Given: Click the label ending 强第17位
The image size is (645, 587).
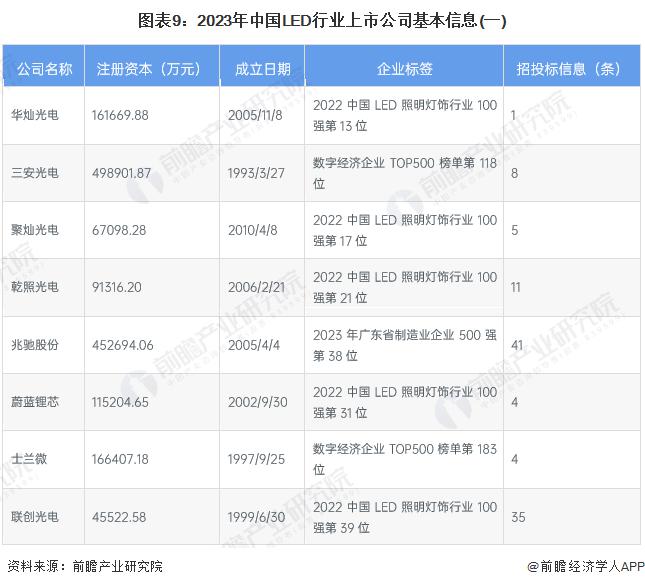Looking at the screenshot, I should 405,230.
